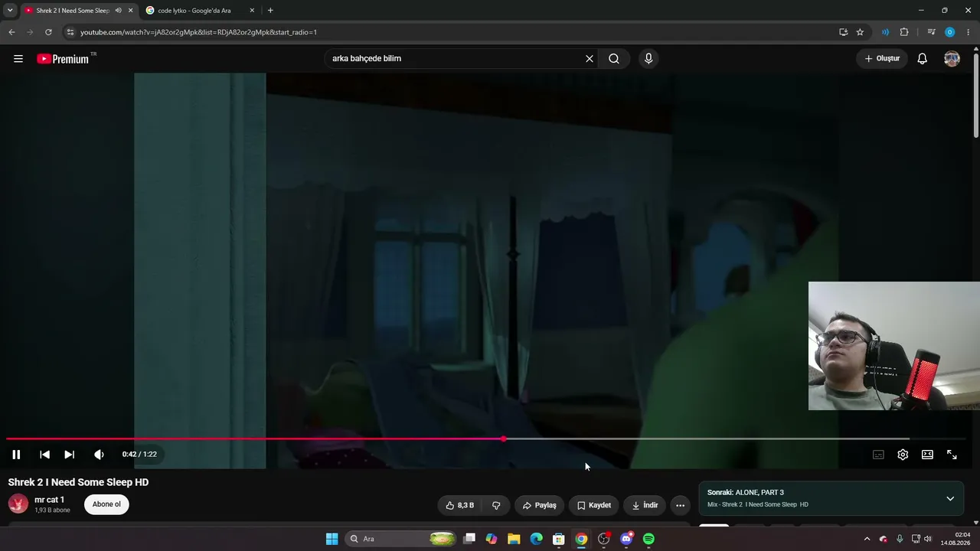Viewport: 980px width, 551px height.
Task: Enter fullscreen video mode
Action: [x=952, y=455]
